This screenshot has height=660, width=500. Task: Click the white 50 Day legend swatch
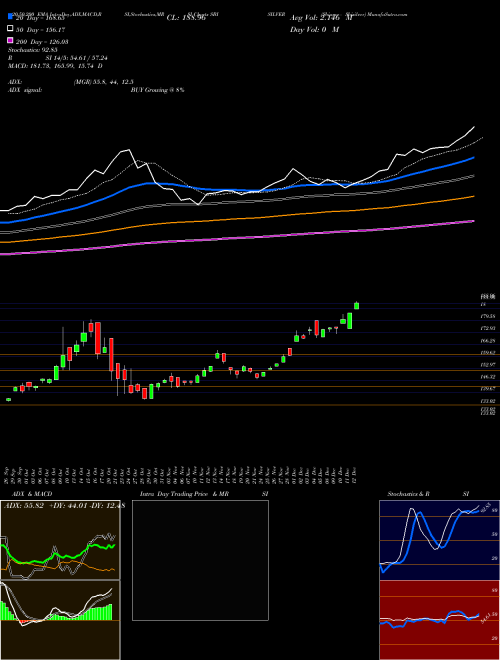click(11, 29)
